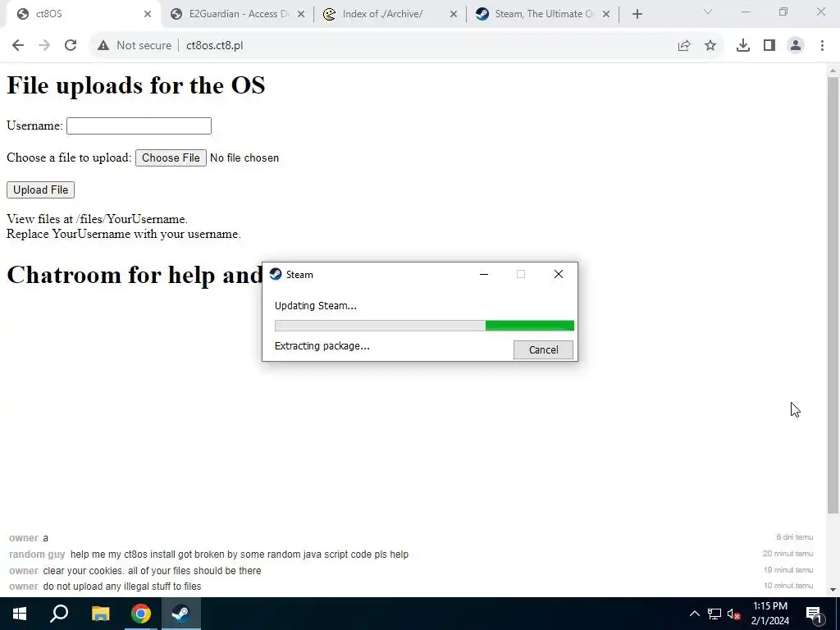The width and height of the screenshot is (840, 630).
Task: Open the Not secure site info warning
Action: (134, 46)
